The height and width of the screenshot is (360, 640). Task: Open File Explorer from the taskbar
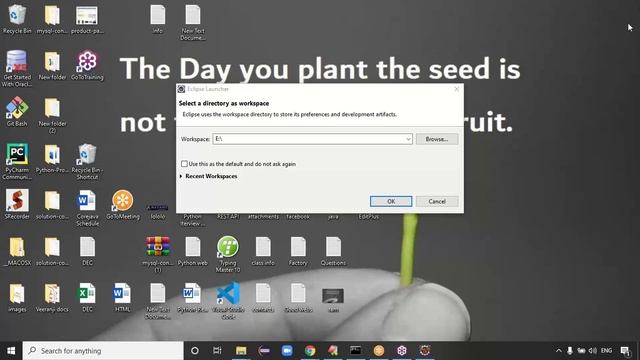pos(241,351)
